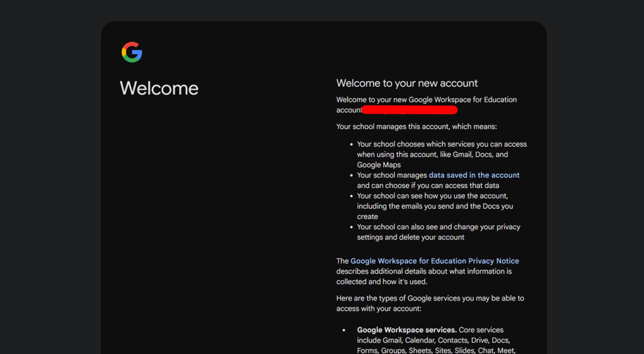Click 'Your school manages this account' line
Screen dimensions: 644x354
[417, 127]
